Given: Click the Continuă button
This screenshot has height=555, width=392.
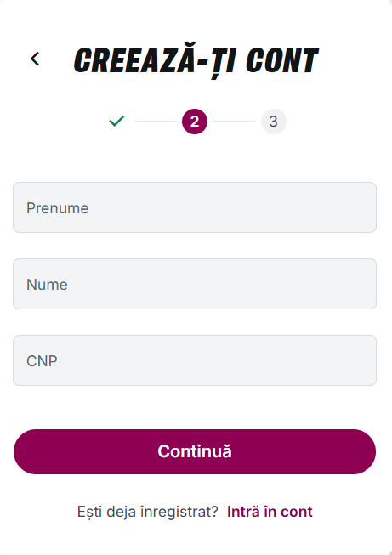Looking at the screenshot, I should pos(195,451).
